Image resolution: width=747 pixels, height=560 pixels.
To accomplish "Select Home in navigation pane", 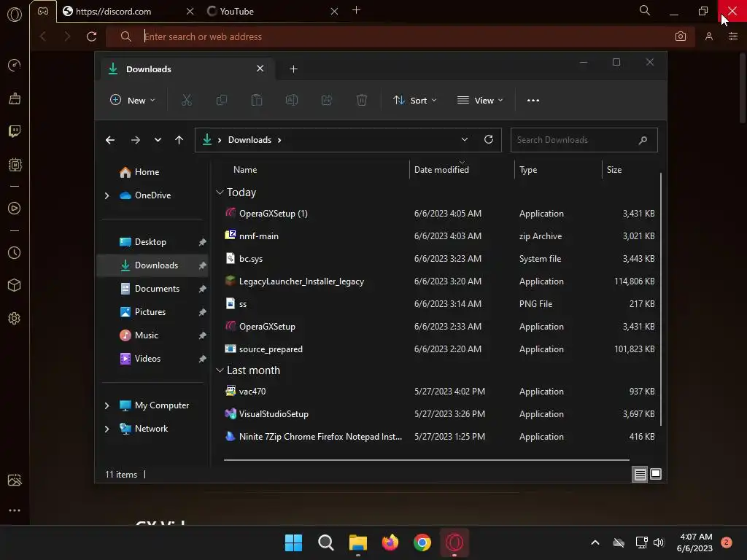I will point(147,172).
